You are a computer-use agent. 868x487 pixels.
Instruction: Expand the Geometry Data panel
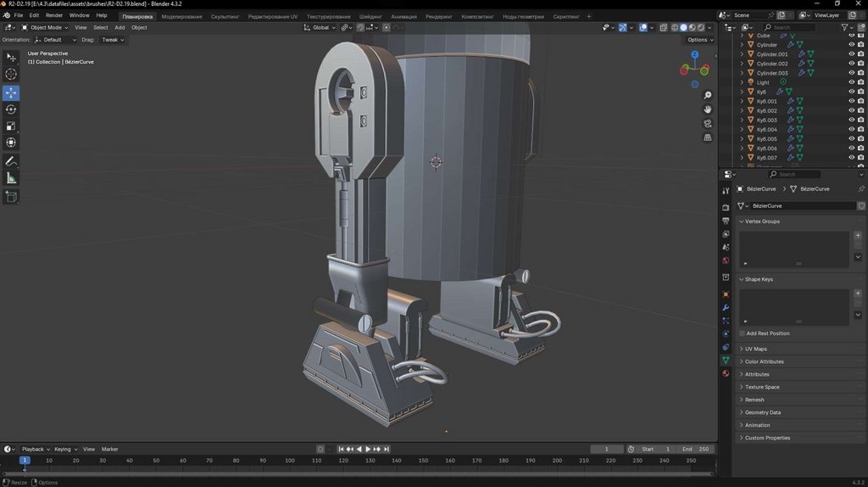pyautogui.click(x=763, y=412)
